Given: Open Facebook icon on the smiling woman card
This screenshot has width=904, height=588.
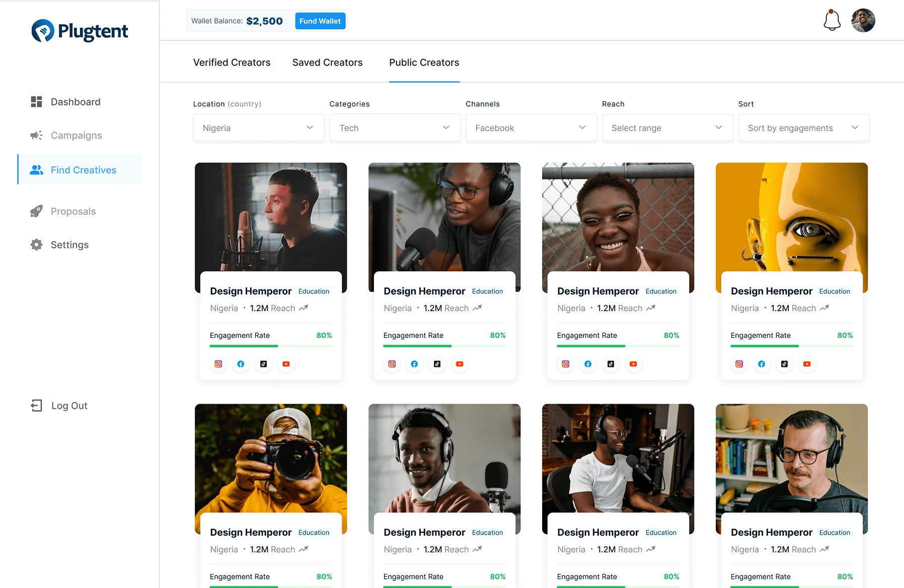Looking at the screenshot, I should coord(588,364).
